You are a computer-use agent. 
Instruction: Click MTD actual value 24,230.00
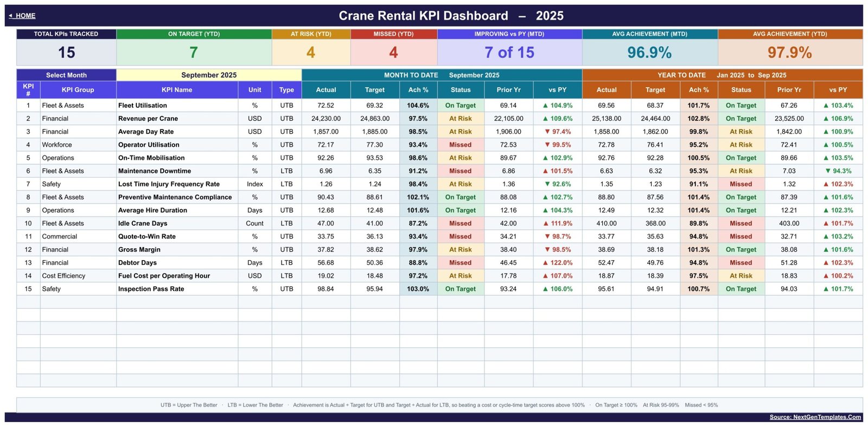326,118
